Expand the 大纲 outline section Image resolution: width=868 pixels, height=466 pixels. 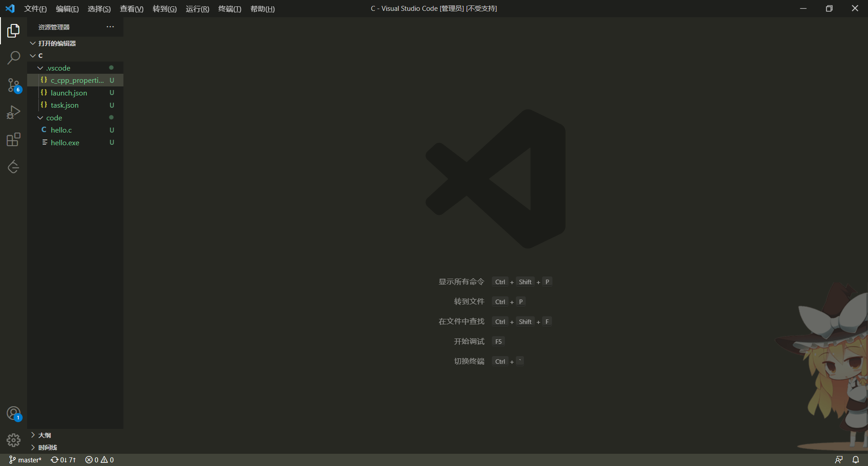click(x=75, y=435)
